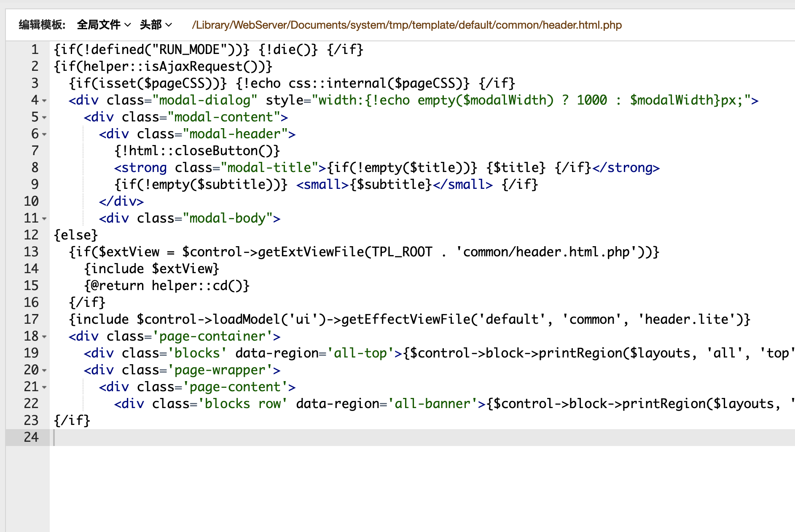This screenshot has height=532, width=795.
Task: Open the 头部 dropdown
Action: (x=156, y=25)
